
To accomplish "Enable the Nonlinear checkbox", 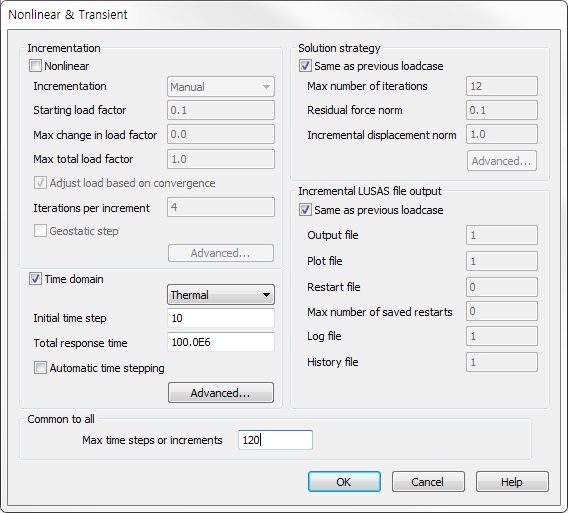I will (35, 66).
